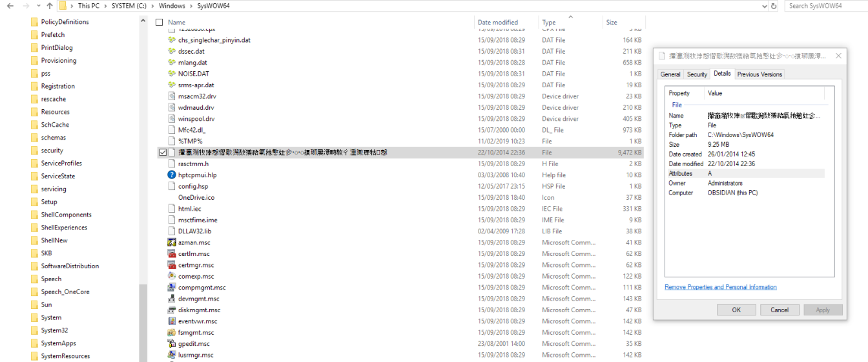Switch to the Details tab

(722, 74)
